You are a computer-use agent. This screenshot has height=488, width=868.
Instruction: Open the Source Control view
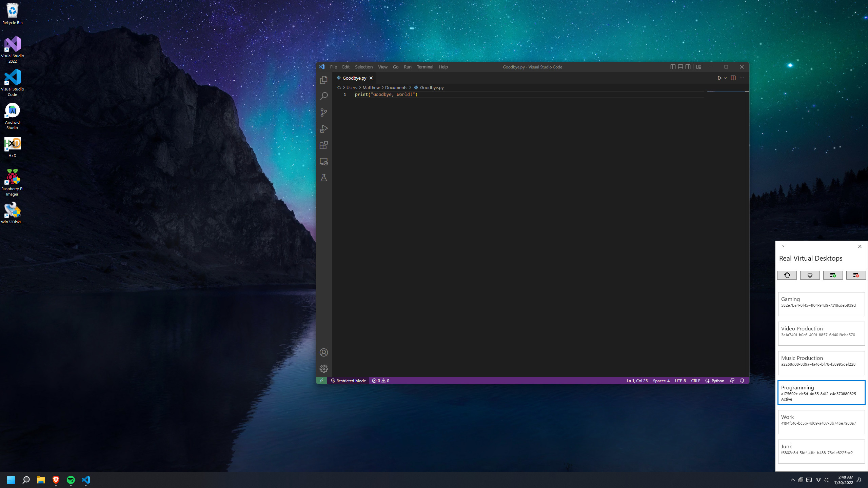(324, 113)
